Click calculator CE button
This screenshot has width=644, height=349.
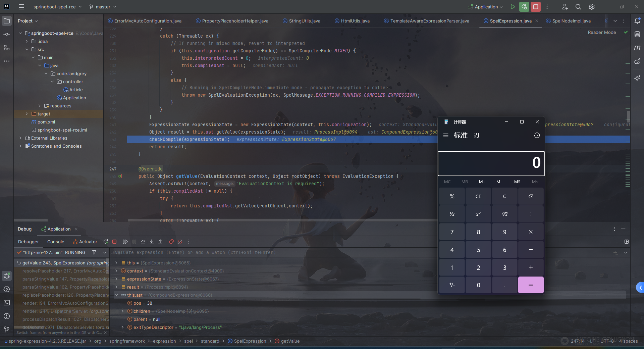pyautogui.click(x=478, y=196)
